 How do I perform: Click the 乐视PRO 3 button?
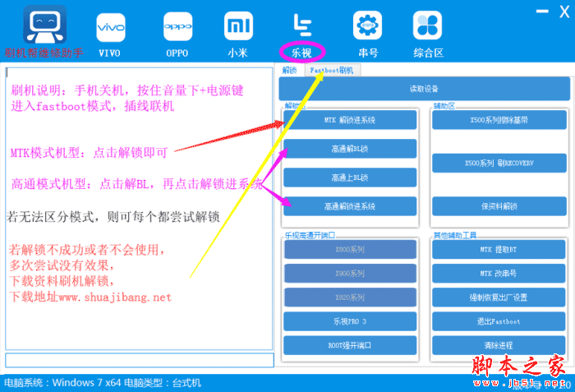click(x=350, y=321)
